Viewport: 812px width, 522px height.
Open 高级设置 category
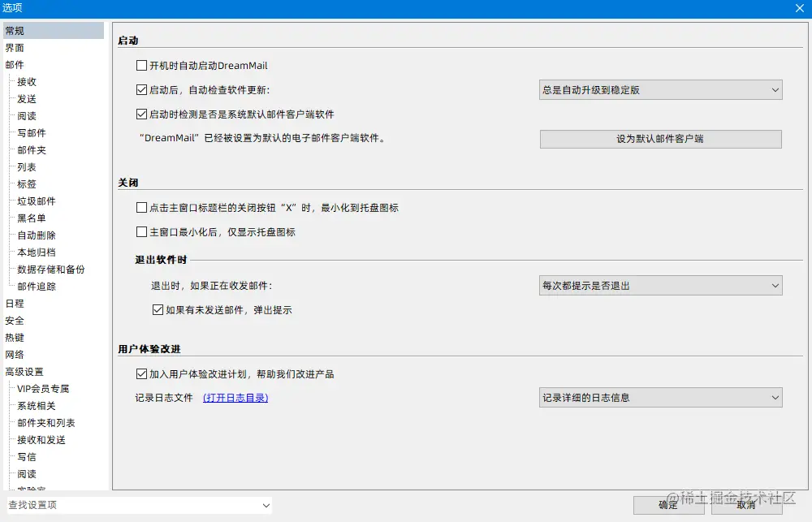point(24,372)
